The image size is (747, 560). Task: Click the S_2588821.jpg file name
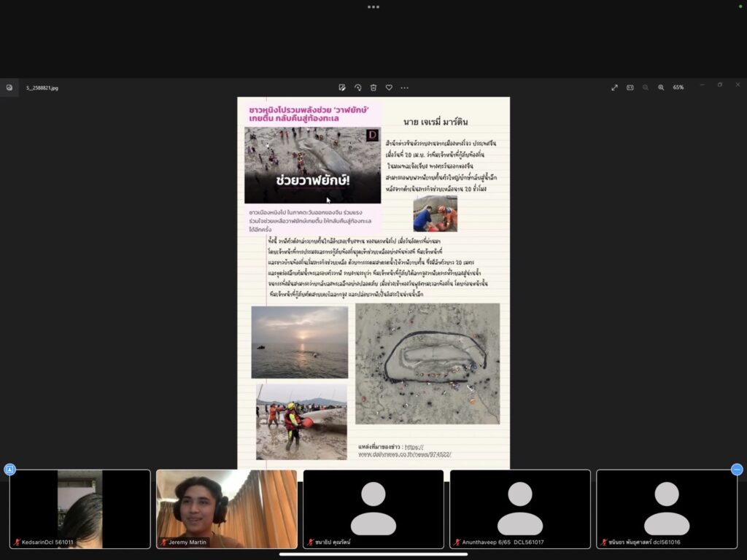[x=42, y=87]
